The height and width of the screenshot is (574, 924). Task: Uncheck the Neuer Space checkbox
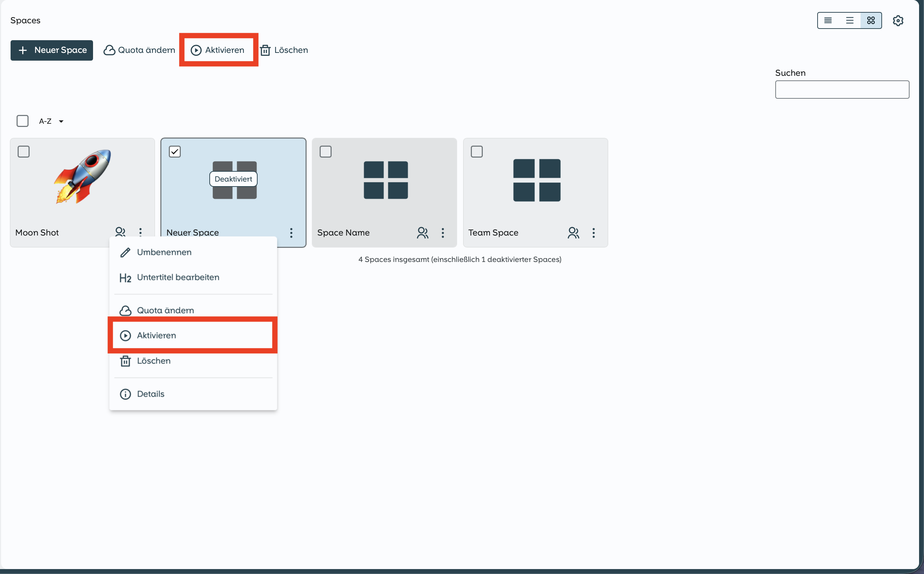point(174,152)
